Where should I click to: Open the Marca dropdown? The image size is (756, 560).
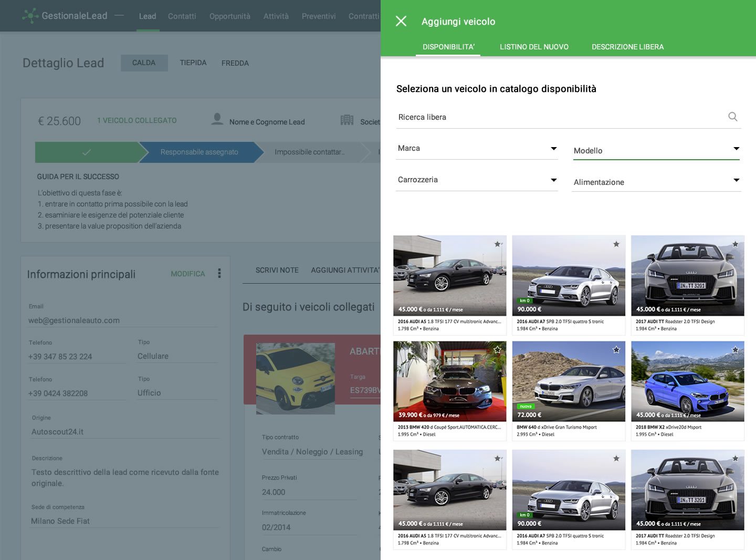pyautogui.click(x=477, y=149)
